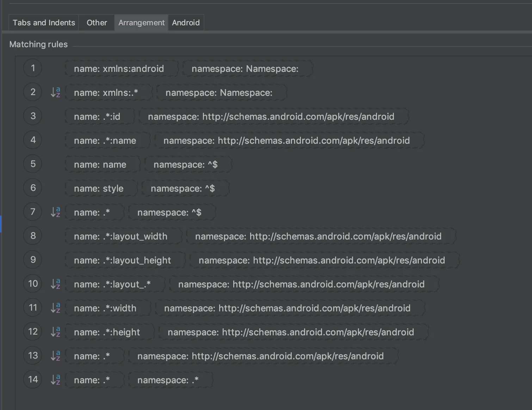Screen dimensions: 532x410
Task: Click the alphabetical sort icon on rule 13
Action: click(x=55, y=356)
